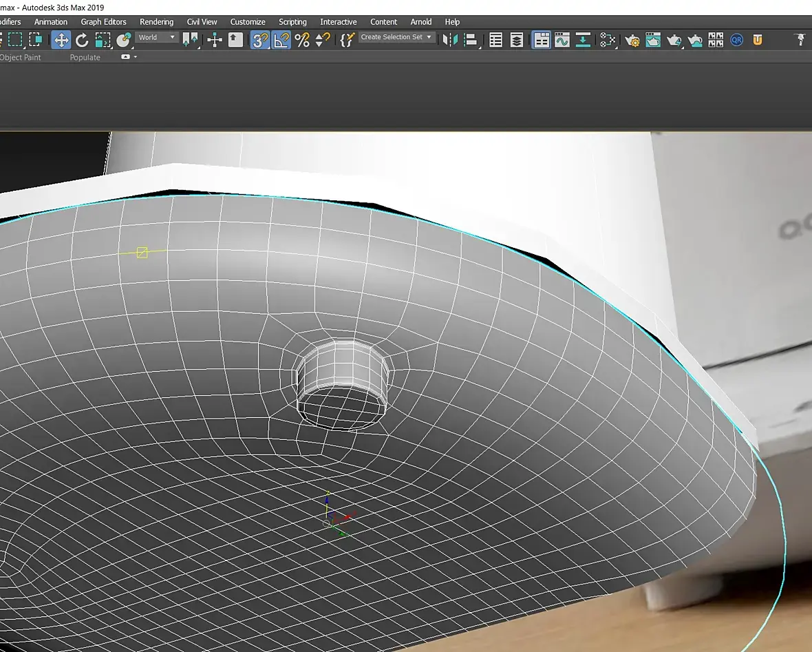Toggle the Ribbon display button
The width and height of the screenshot is (812, 652).
542,40
